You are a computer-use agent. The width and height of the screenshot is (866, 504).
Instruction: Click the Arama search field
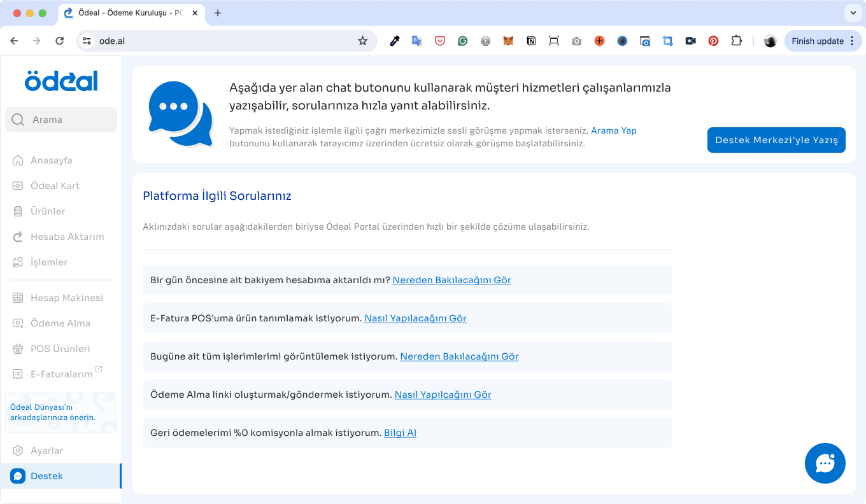(61, 120)
